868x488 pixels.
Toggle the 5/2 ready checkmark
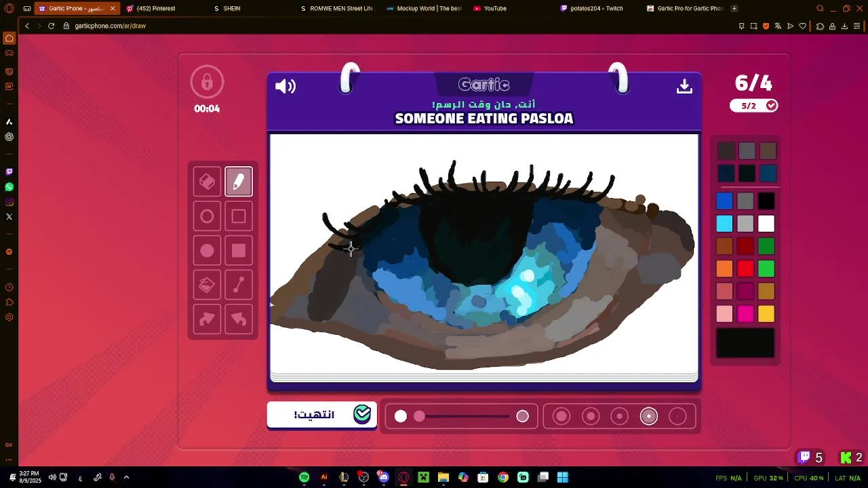[772, 106]
